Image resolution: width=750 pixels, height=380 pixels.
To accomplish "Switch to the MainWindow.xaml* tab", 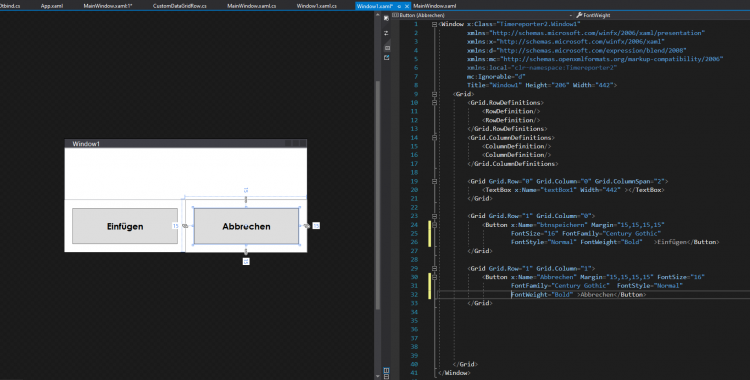I will point(108,6).
